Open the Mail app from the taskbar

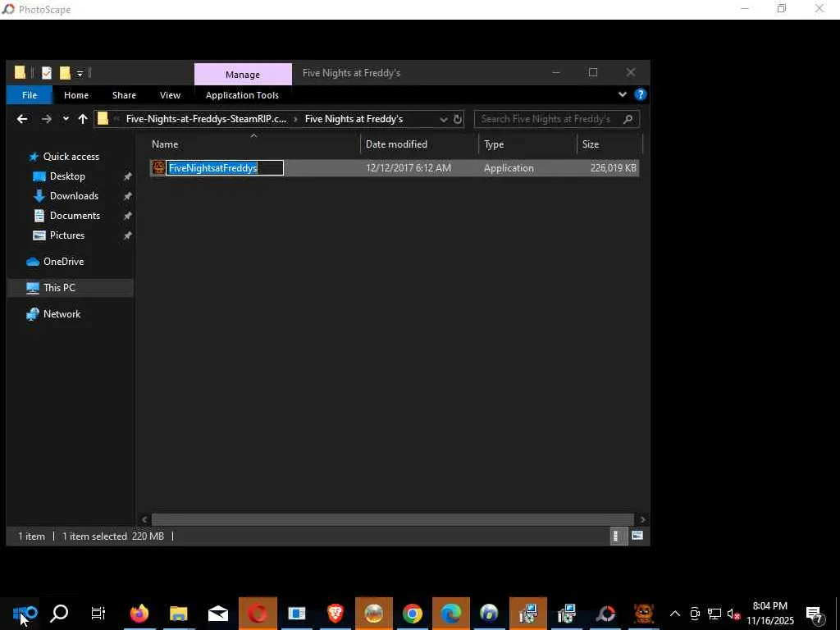pos(218,614)
